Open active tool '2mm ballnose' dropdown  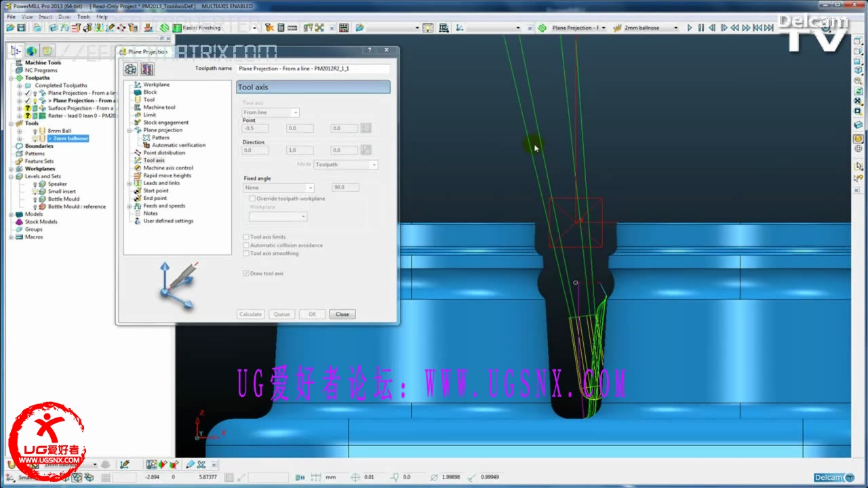coord(675,28)
